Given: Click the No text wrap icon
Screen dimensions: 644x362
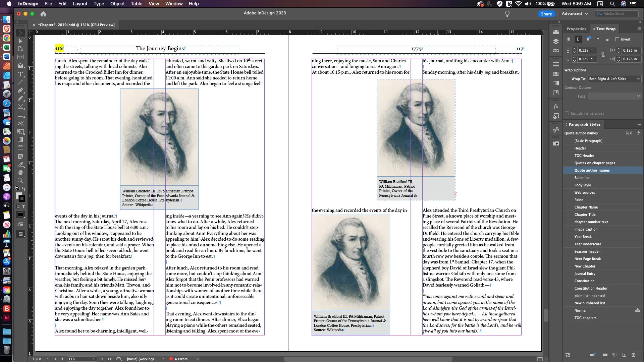Looking at the screenshot, I should [x=568, y=39].
